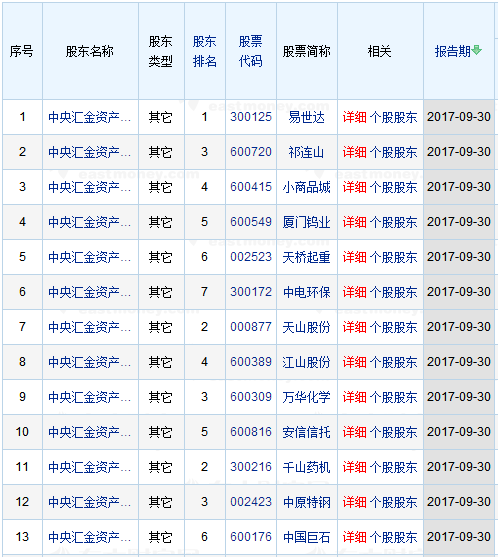The image size is (498, 557).
Task: Click 详细 link in 祁连山 row
Action: (x=354, y=152)
